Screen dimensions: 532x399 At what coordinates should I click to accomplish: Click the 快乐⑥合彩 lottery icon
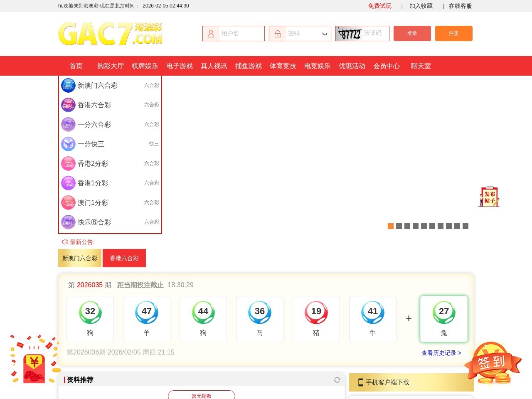68,222
